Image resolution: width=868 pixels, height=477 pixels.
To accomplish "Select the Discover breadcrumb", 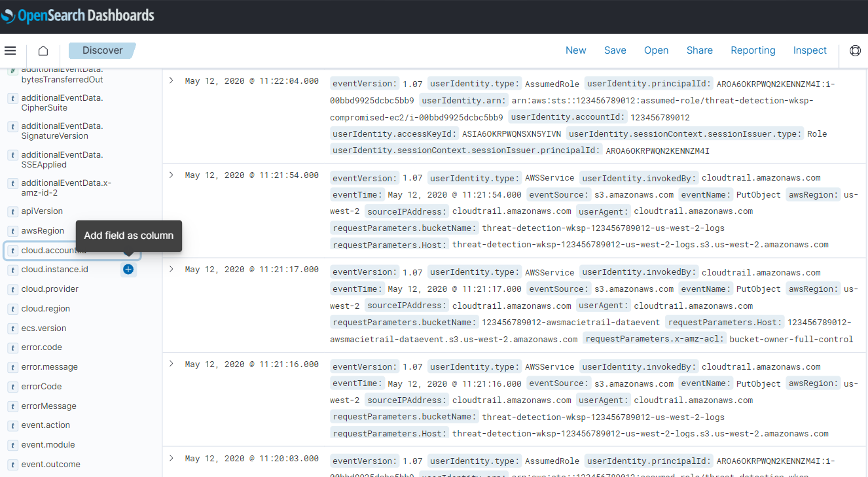I will point(102,50).
